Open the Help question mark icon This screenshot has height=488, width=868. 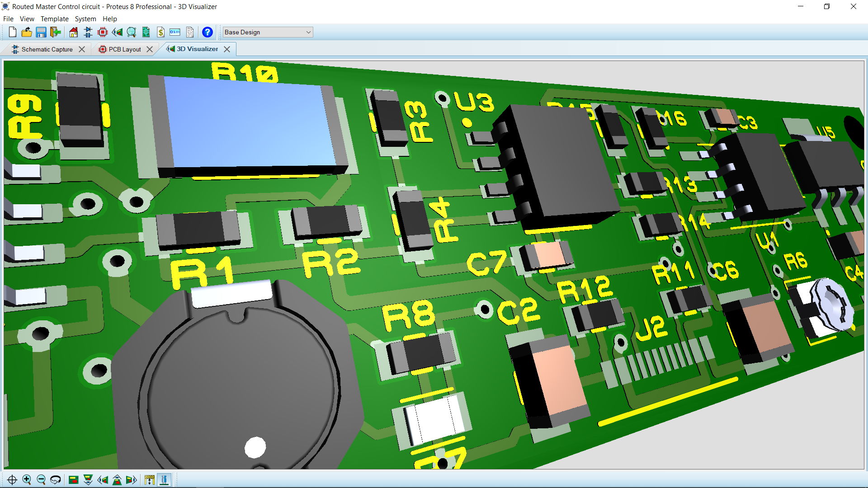(207, 32)
